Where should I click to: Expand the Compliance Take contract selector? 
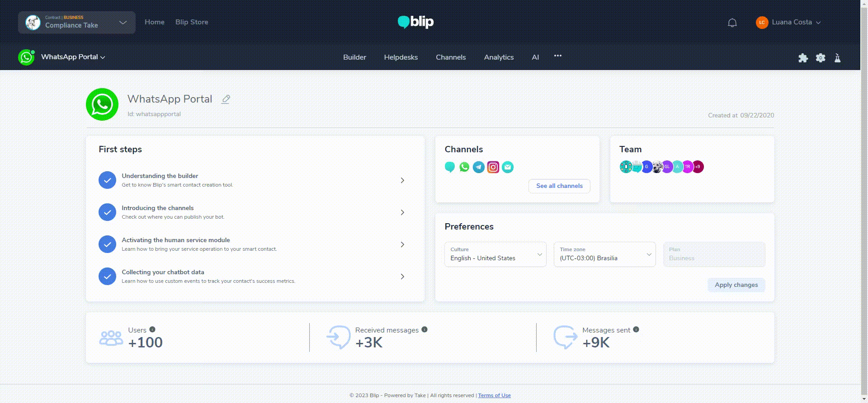[77, 23]
